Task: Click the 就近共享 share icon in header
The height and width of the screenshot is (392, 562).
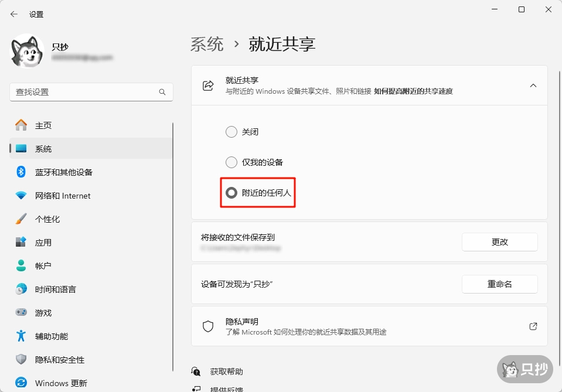Action: pos(208,85)
